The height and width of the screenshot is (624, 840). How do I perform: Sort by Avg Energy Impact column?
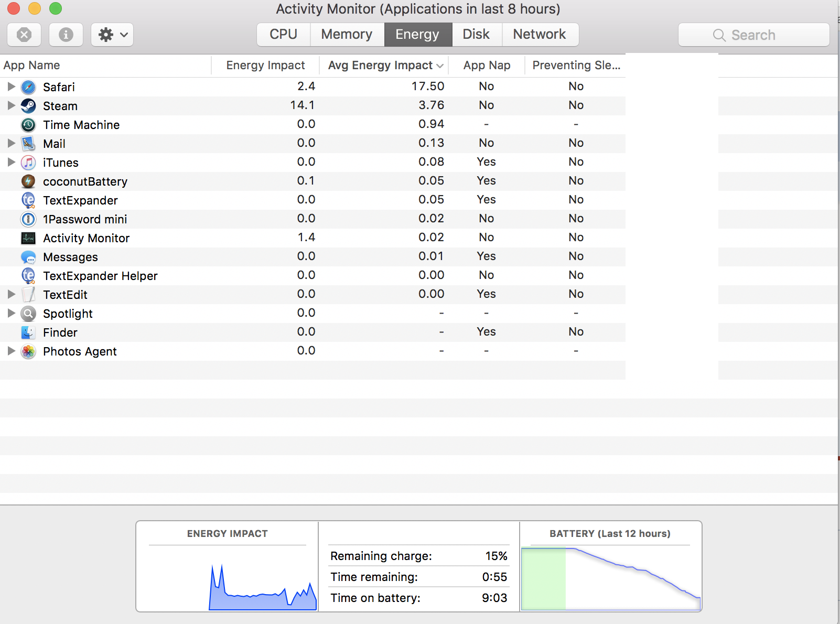coord(384,66)
